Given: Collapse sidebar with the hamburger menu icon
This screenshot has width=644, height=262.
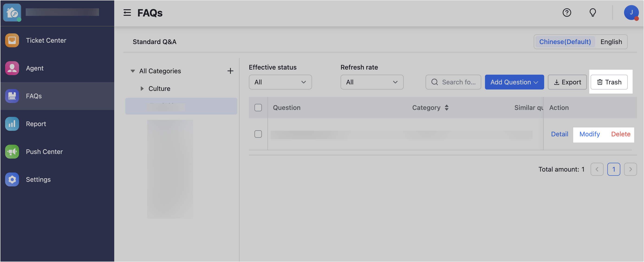Looking at the screenshot, I should 127,13.
